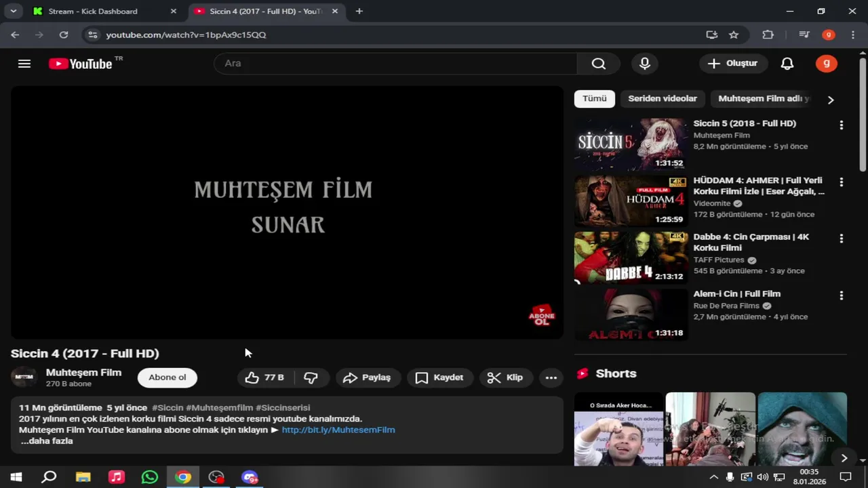
Task: Show hidden system tray icons
Action: 713,477
